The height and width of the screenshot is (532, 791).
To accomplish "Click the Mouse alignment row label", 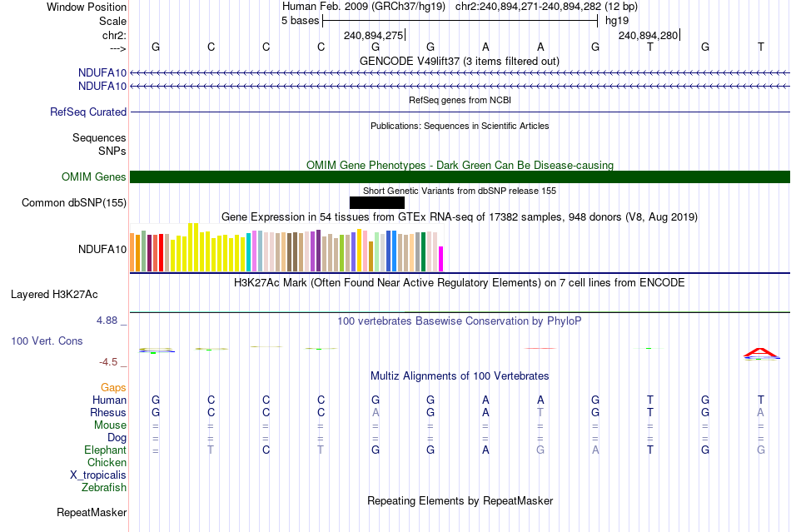I will [x=110, y=425].
